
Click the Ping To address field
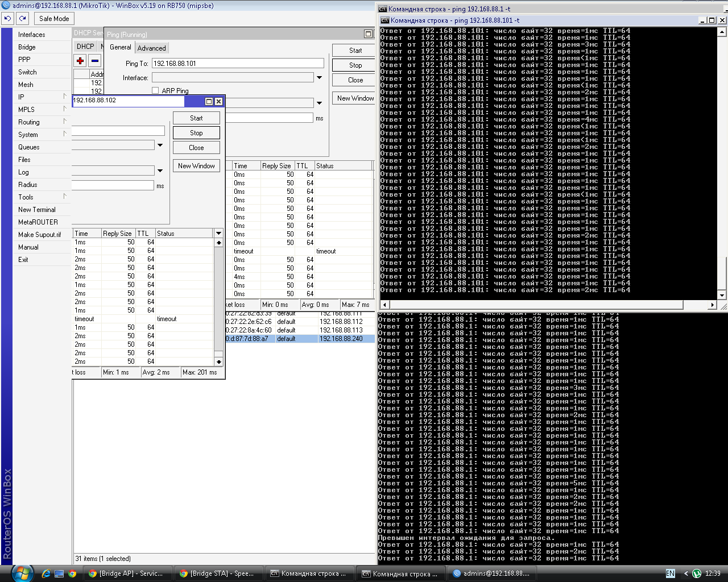pyautogui.click(x=238, y=64)
